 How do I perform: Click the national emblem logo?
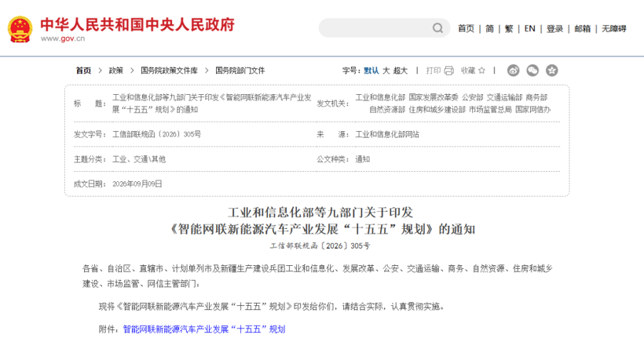(20, 29)
